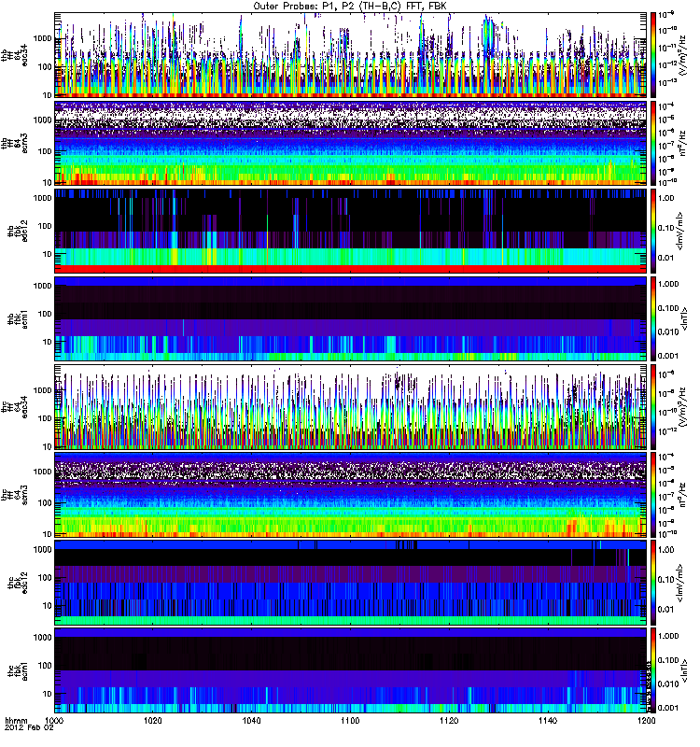Click the thb scm3 nT²/Hz color bar
The width and height of the screenshot is (700, 747).
(652, 143)
